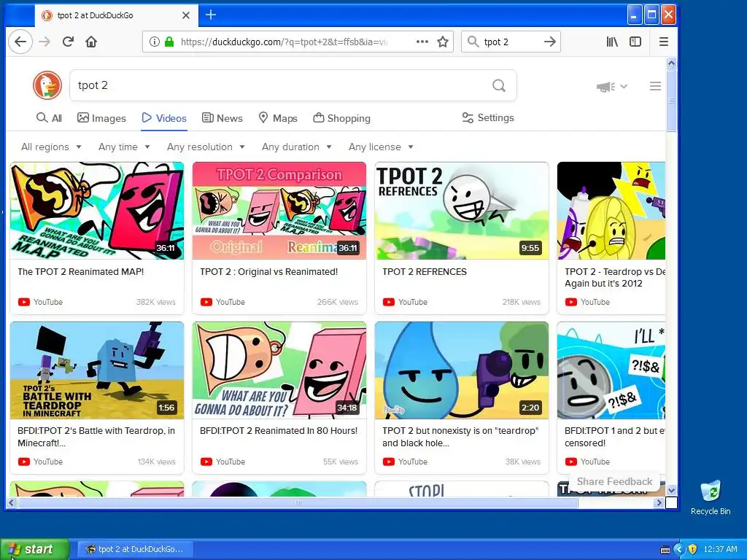
Task: Open the megaphone announcements dropdown
Action: coord(612,86)
